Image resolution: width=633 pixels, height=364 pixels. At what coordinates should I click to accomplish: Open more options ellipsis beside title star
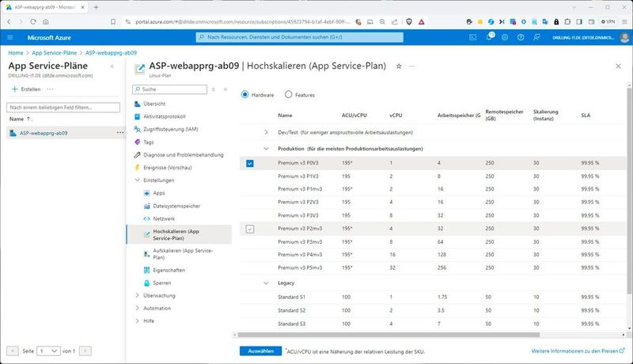(x=411, y=66)
